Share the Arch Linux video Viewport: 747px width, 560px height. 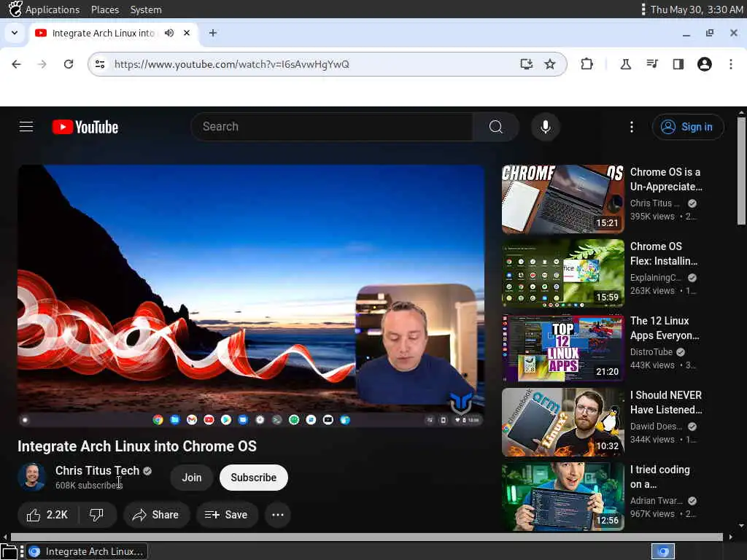(156, 515)
